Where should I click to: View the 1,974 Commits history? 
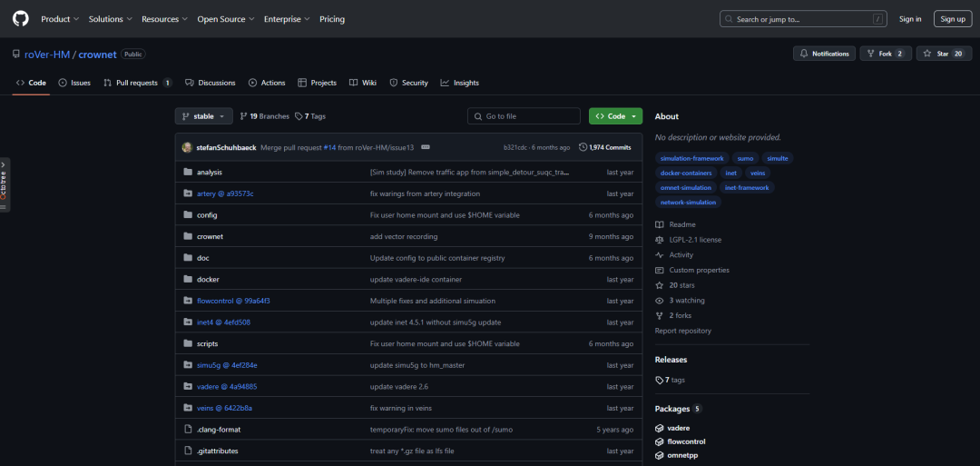click(x=605, y=148)
